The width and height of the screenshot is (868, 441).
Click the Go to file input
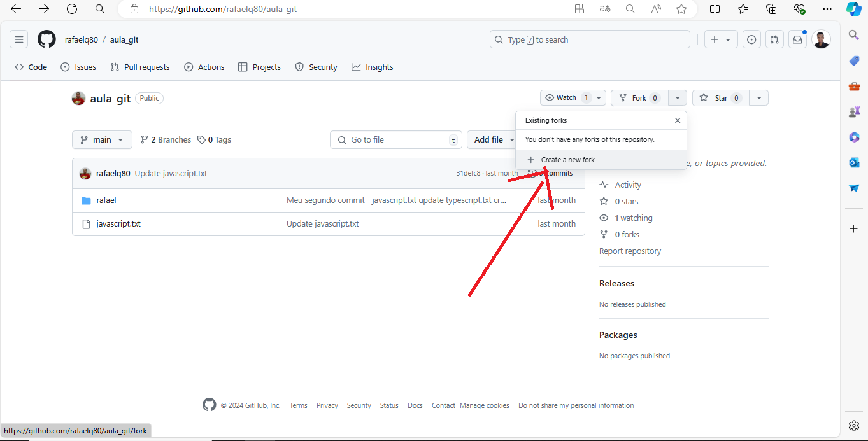(x=396, y=139)
